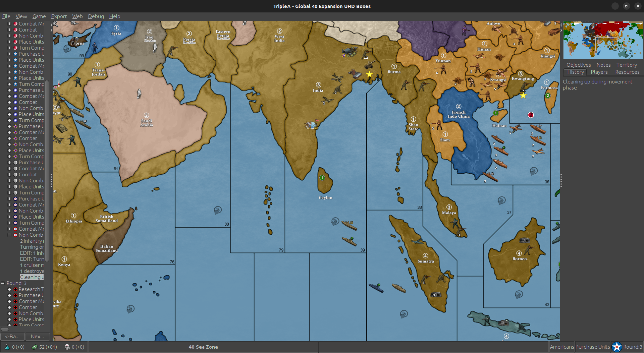Image resolution: width=644 pixels, height=353 pixels.
Task: Select the highlighted 'Cleaning u' history entry
Action: pyautogui.click(x=32, y=277)
